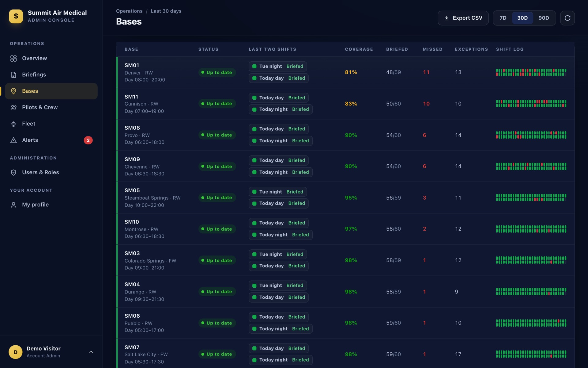Click the Briefings document icon
The width and height of the screenshot is (588, 368).
[x=13, y=75]
